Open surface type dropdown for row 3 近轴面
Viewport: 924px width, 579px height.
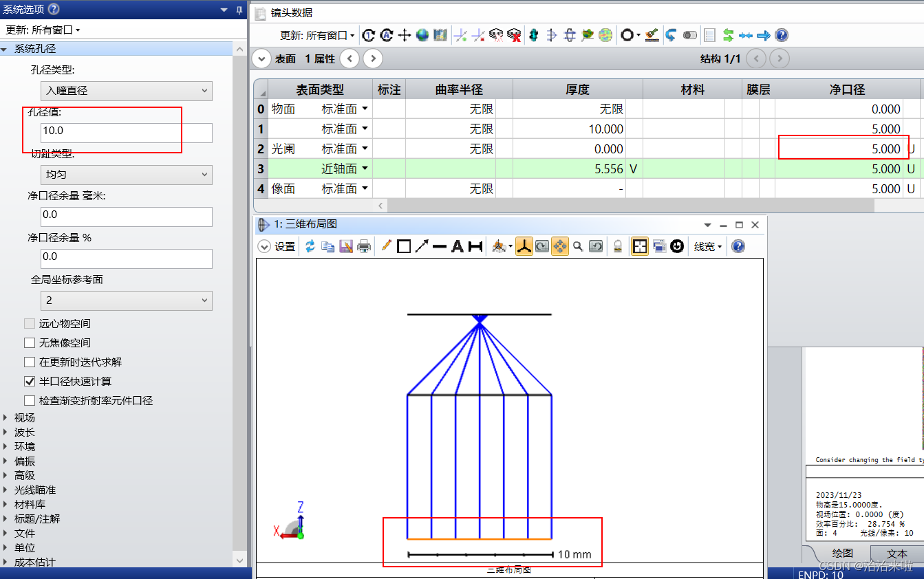365,168
